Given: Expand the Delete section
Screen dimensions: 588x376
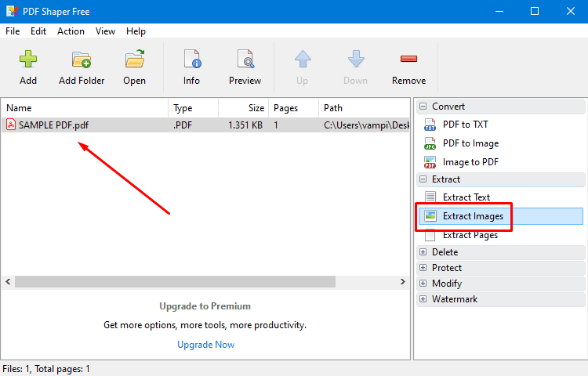Looking at the screenshot, I should [x=423, y=251].
